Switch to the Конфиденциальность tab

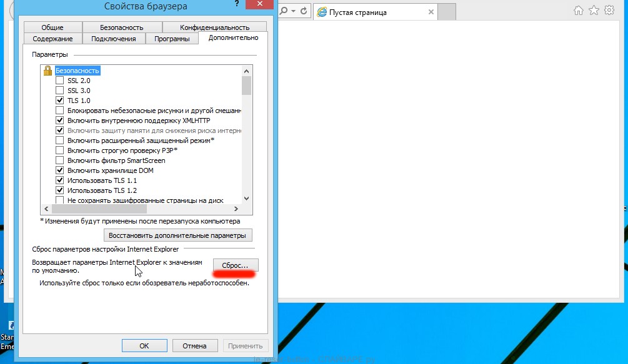coord(215,27)
